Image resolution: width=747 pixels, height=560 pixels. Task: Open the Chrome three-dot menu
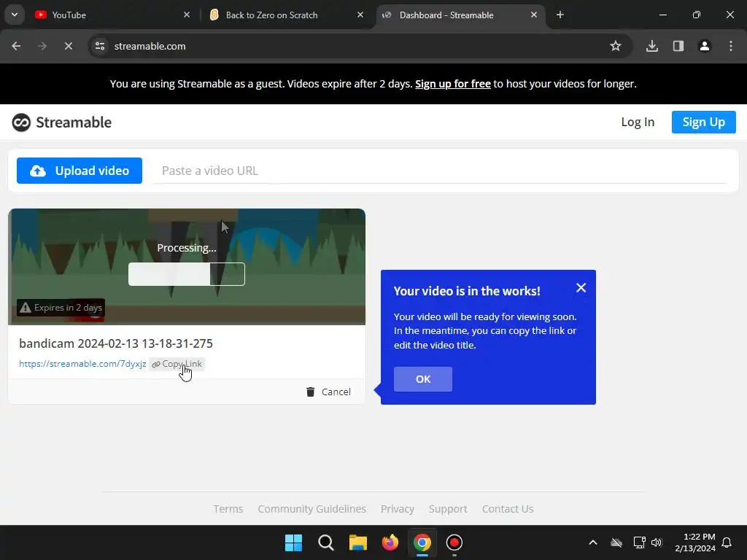[731, 46]
